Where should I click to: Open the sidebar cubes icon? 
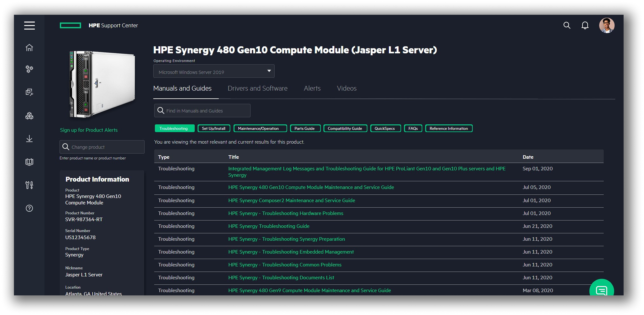pyautogui.click(x=29, y=116)
